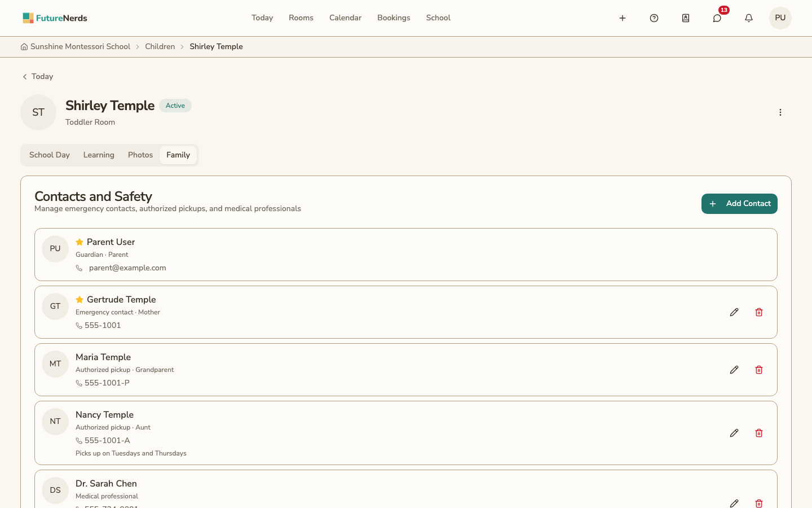Delete Gertrude Temple contact

(759, 312)
